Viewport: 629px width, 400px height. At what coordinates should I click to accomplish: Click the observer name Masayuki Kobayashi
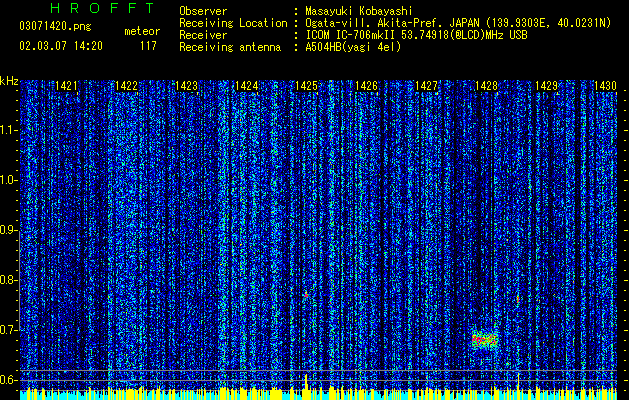tap(359, 11)
